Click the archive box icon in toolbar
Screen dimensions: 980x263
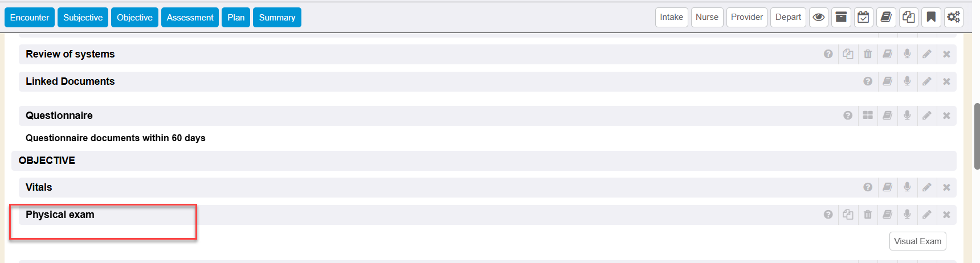coord(841,17)
